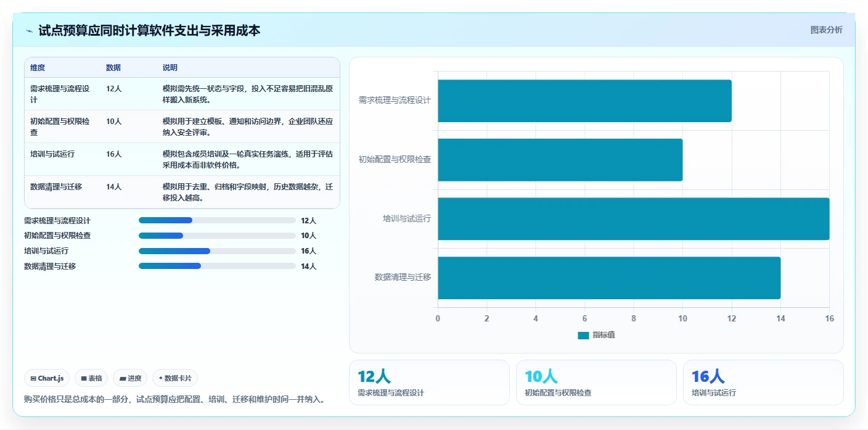This screenshot has height=430, width=868.
Task: Click the 初始配置与权限检查 progress bar
Action: point(217,236)
